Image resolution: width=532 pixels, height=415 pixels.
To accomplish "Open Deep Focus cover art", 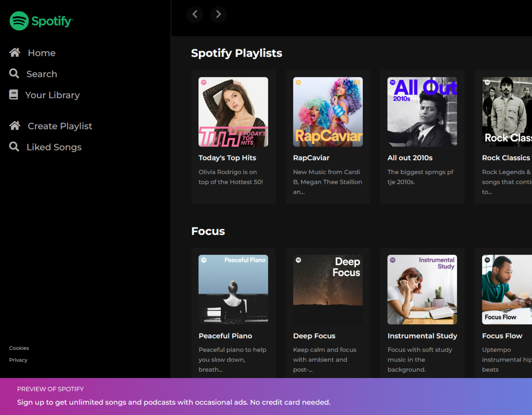I will pyautogui.click(x=328, y=290).
